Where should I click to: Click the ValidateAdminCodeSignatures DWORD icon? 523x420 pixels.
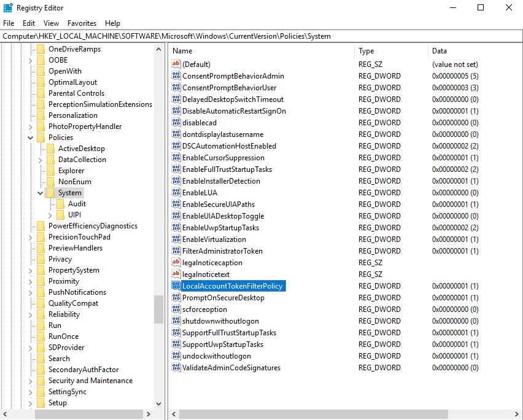click(x=176, y=368)
